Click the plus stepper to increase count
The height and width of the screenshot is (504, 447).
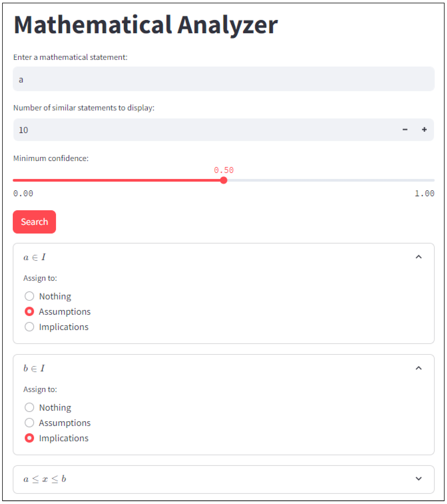point(424,130)
